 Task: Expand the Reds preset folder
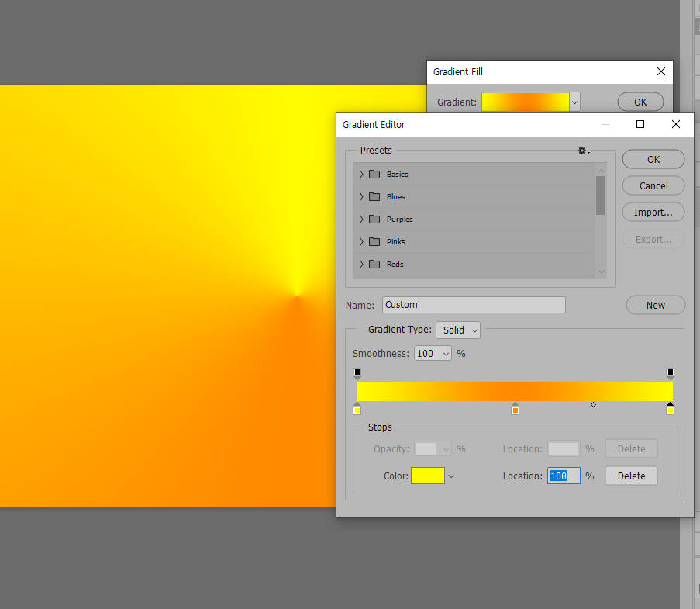tap(361, 264)
